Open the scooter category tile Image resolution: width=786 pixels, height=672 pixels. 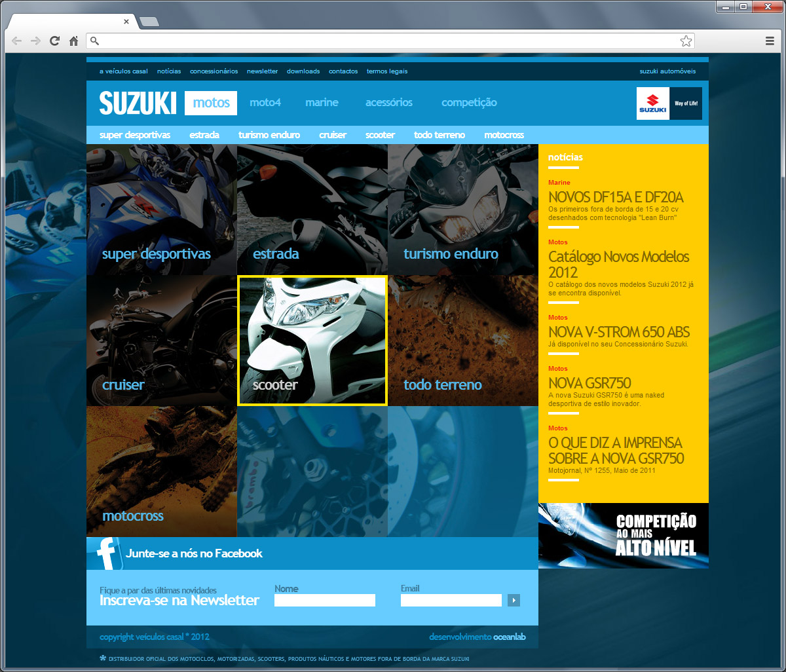[x=312, y=341]
